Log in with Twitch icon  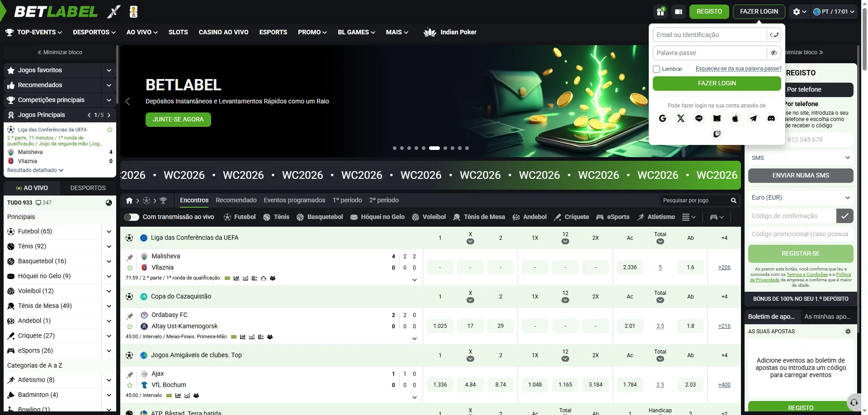717,134
